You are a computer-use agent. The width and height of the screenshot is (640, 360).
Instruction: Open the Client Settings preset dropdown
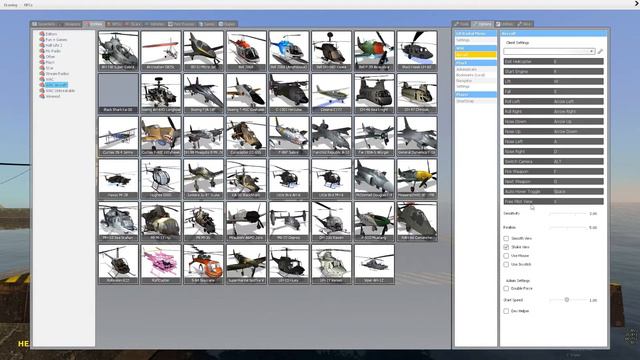point(549,51)
